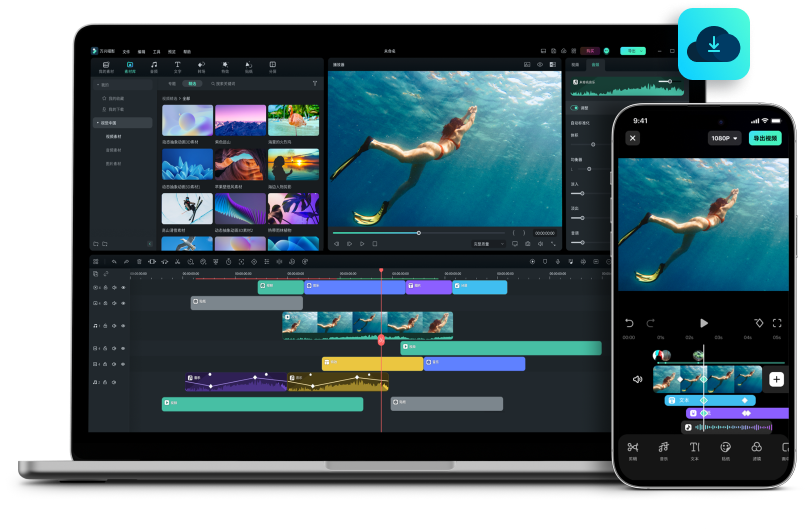Toggle the switch in desktop audio panel
This screenshot has height=530, width=808.
click(x=575, y=108)
